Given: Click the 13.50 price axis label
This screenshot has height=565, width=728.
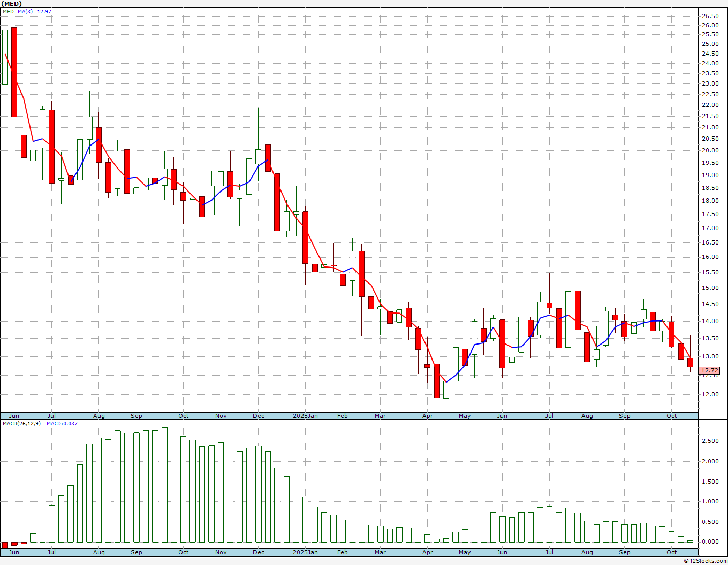Looking at the screenshot, I should (710, 338).
